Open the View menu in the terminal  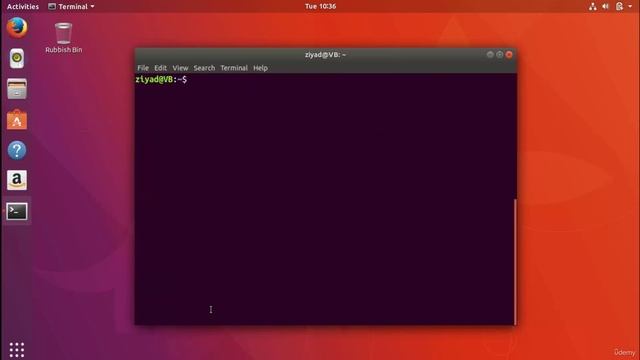click(x=180, y=68)
